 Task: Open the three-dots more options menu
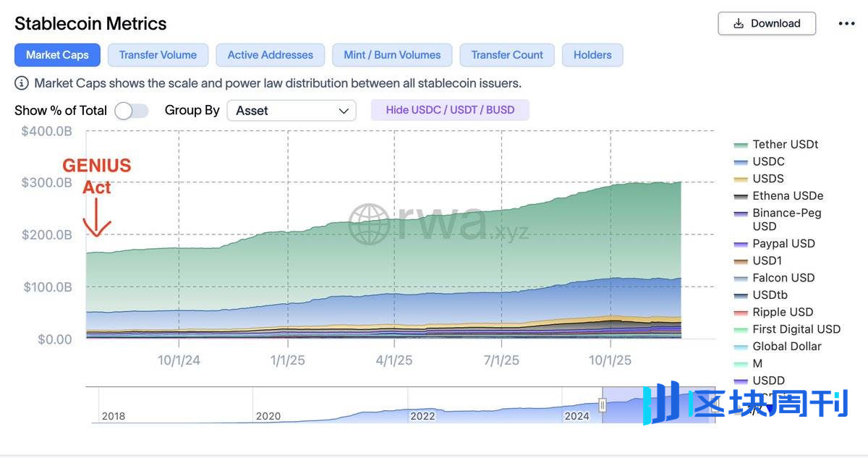click(846, 24)
